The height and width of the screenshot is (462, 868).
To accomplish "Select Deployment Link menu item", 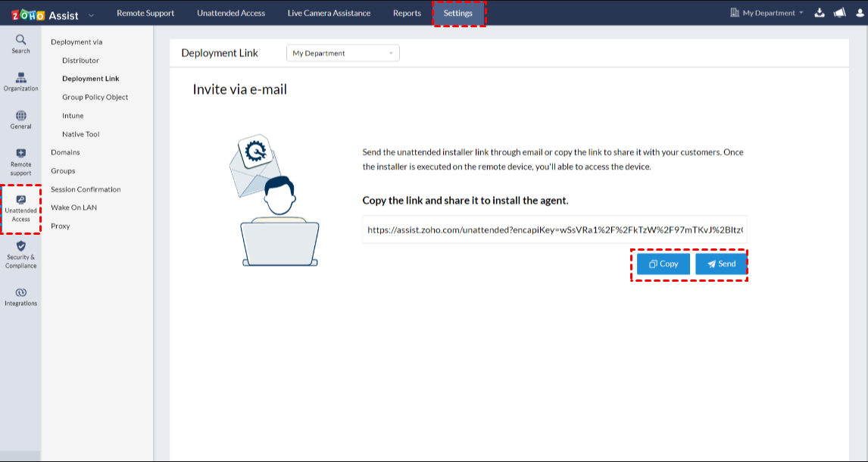I will [91, 79].
